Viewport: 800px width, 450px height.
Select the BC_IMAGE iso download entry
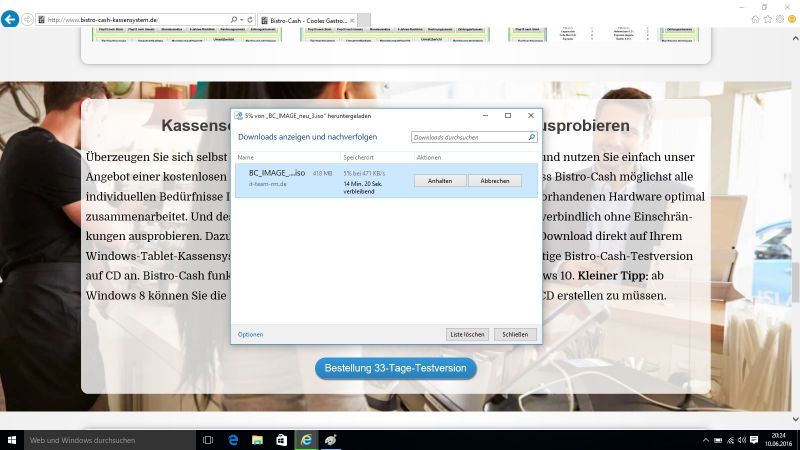tap(386, 181)
